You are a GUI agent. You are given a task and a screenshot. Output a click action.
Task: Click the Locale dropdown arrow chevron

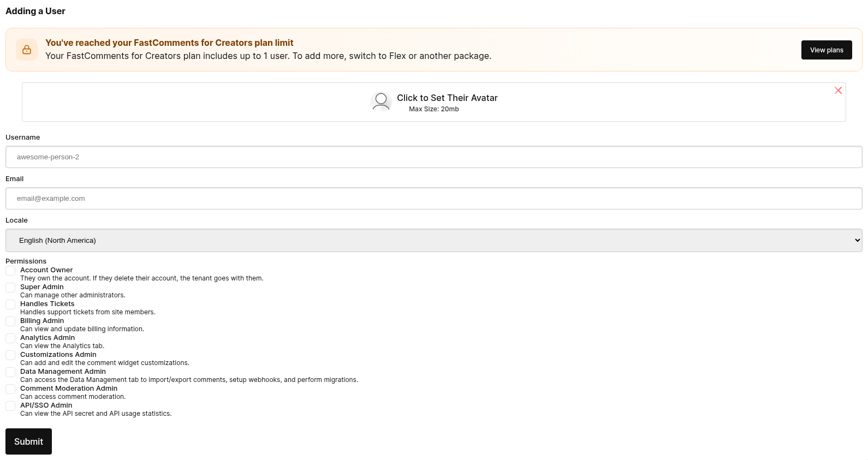tap(857, 240)
